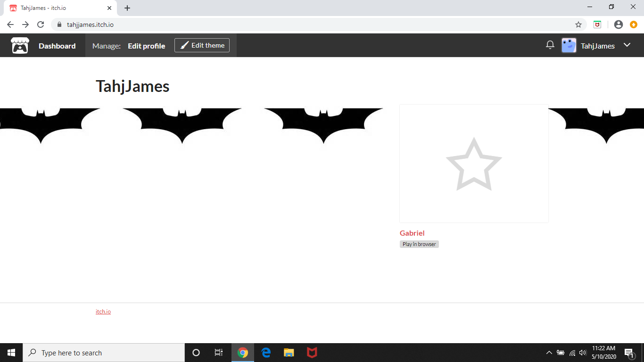
Task: Open the Windows Start menu
Action: pos(11,353)
